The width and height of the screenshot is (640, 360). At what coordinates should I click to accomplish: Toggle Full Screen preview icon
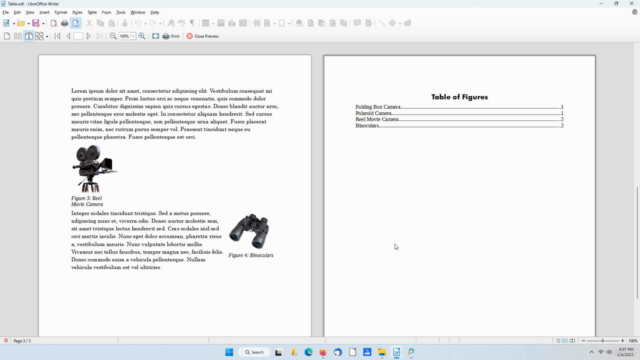[x=156, y=36]
